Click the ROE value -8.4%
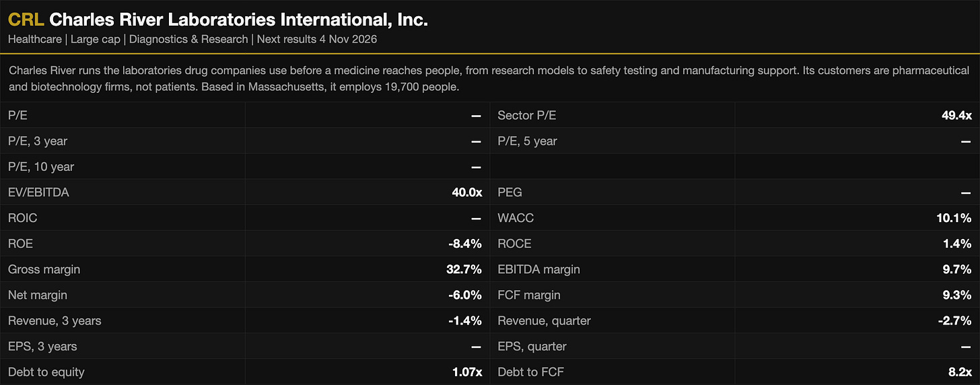 point(465,244)
